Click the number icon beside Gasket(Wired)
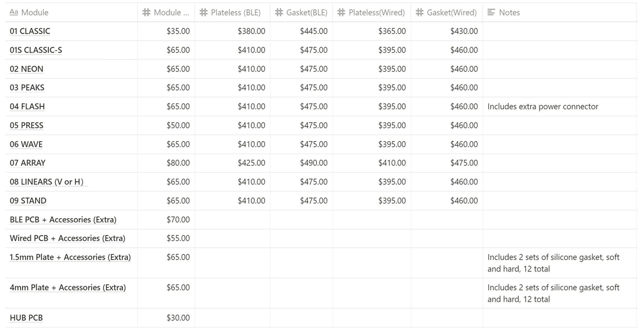The width and height of the screenshot is (644, 332). (419, 13)
